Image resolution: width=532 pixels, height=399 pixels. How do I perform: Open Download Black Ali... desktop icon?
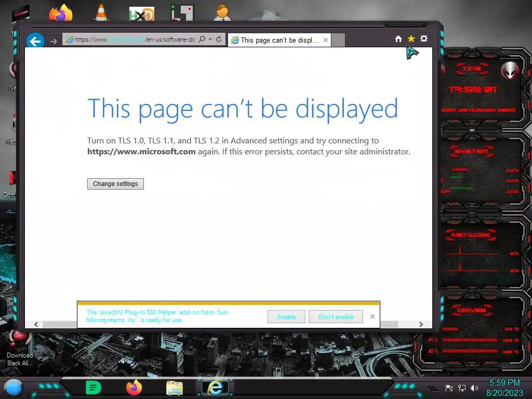coord(20,348)
